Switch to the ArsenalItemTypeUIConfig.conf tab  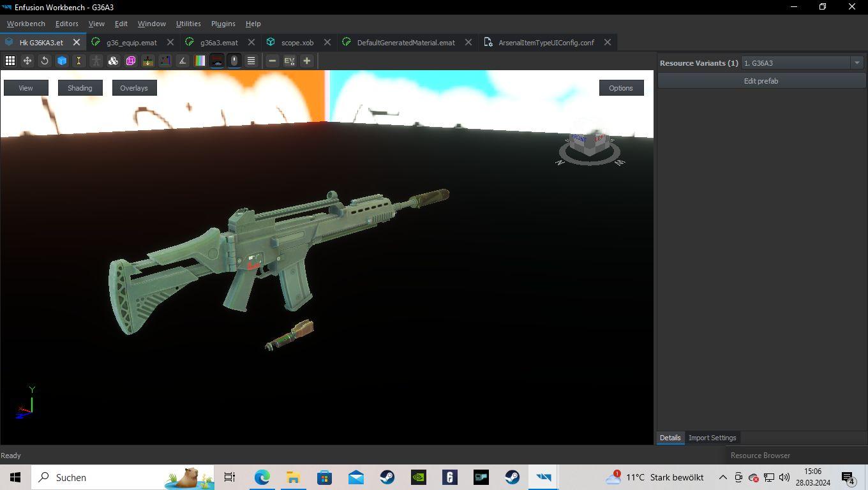546,43
